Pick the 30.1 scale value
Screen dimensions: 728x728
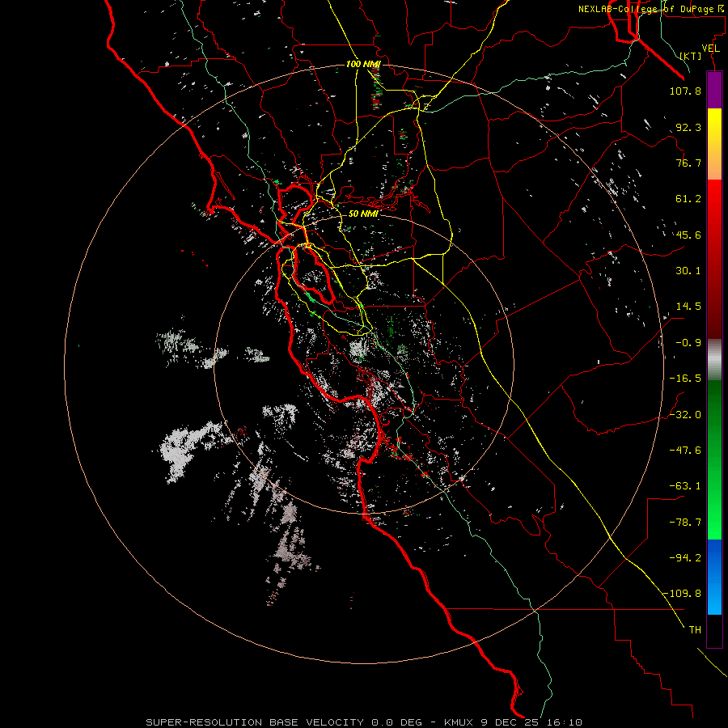[688, 271]
